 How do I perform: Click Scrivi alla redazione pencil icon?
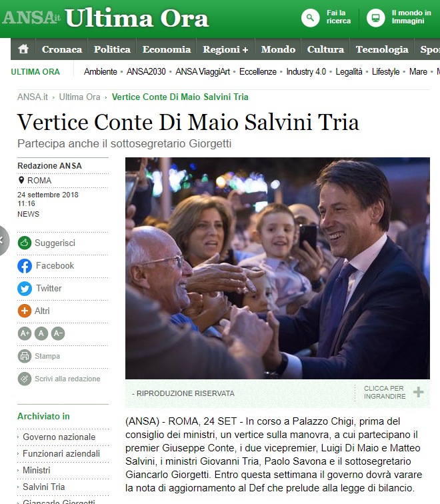coord(25,379)
